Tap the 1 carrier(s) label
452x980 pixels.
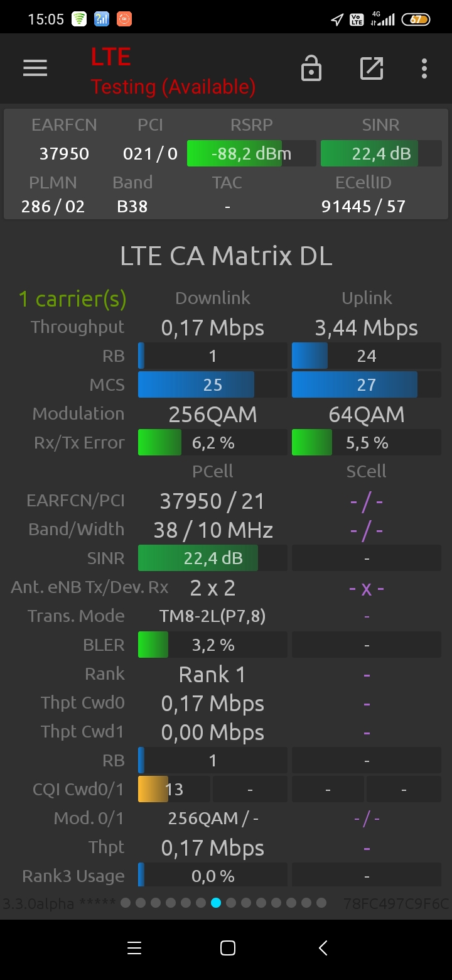pyautogui.click(x=72, y=298)
